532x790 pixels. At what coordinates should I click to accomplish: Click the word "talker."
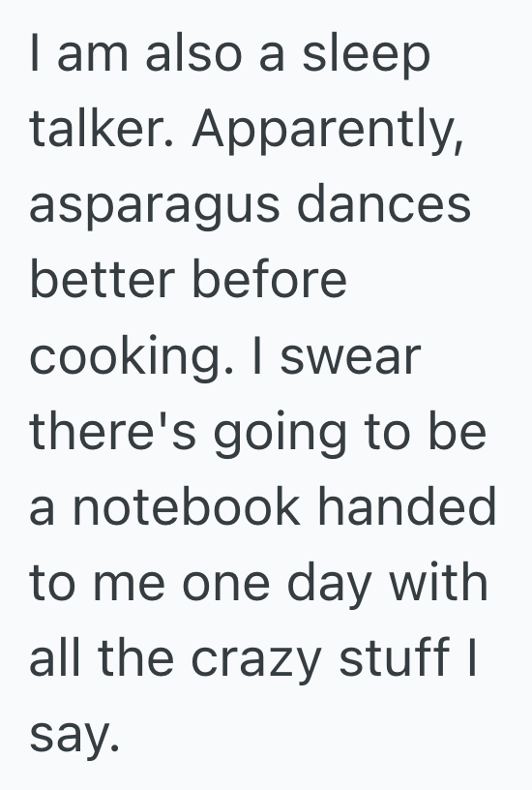point(102,128)
